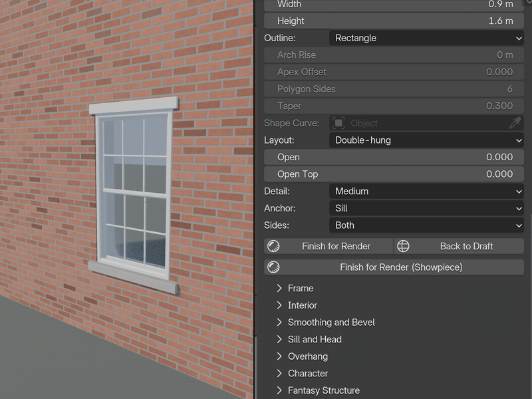Open the Sides dropdown set to Both
532x399 pixels.
[x=426, y=225]
